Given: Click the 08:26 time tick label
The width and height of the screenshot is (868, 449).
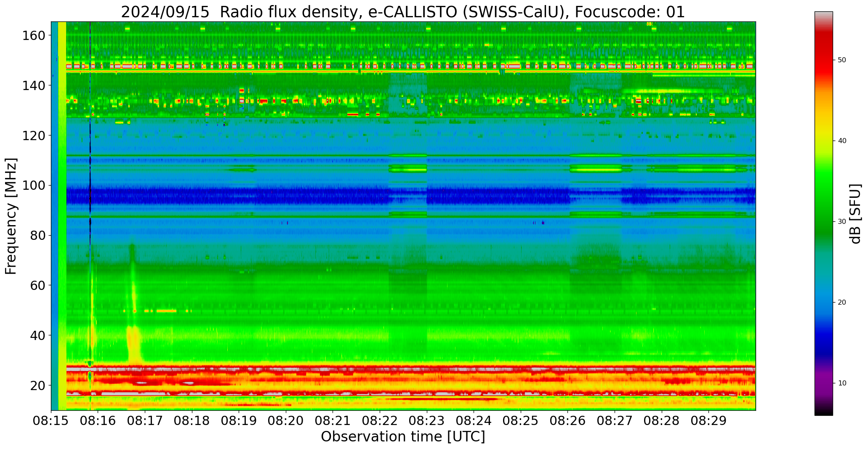Looking at the screenshot, I should (568, 421).
